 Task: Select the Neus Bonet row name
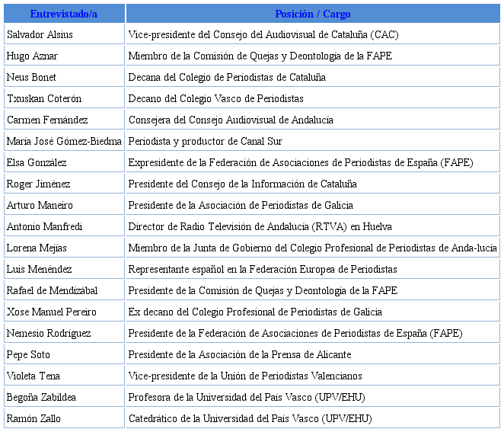pos(31,78)
